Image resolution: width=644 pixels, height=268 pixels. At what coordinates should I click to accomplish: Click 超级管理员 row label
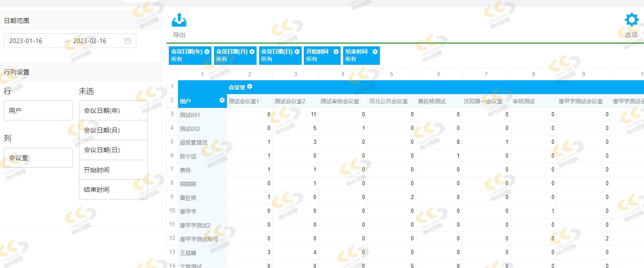[193, 143]
